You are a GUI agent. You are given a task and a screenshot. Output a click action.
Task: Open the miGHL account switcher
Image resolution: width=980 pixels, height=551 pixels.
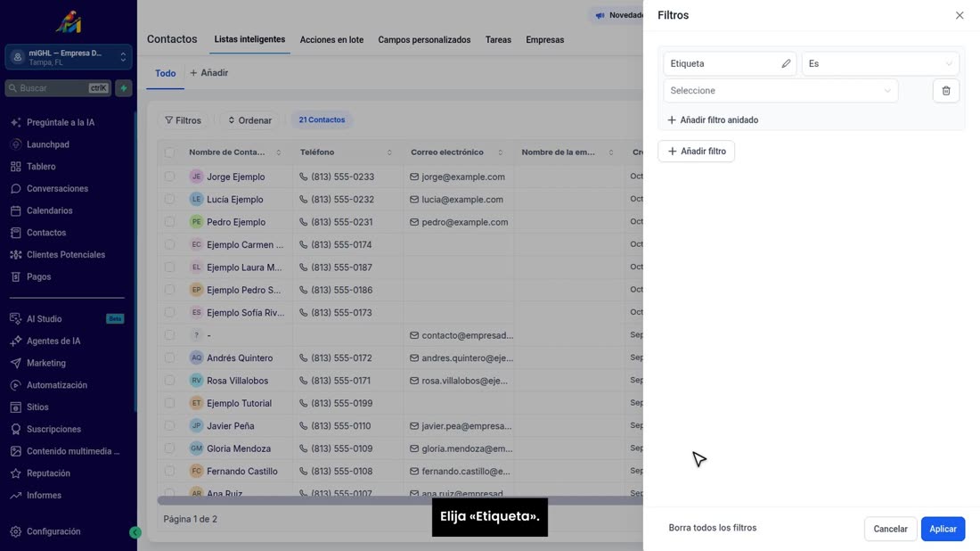click(69, 58)
